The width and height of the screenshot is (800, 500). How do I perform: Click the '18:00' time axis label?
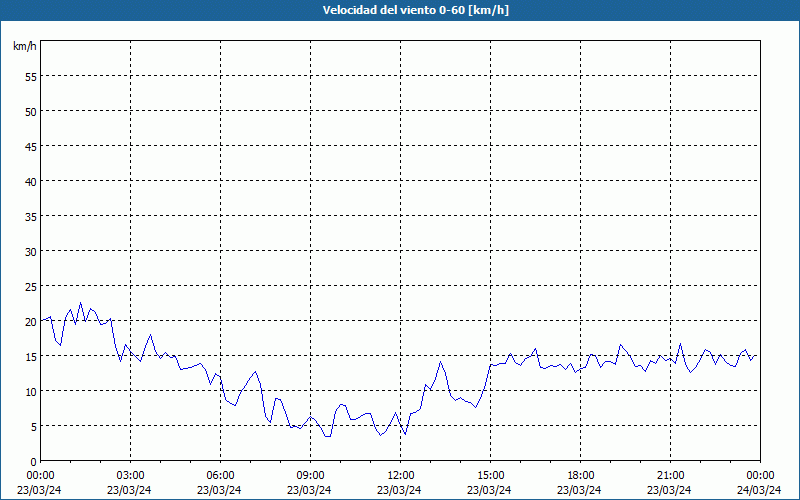pos(581,476)
